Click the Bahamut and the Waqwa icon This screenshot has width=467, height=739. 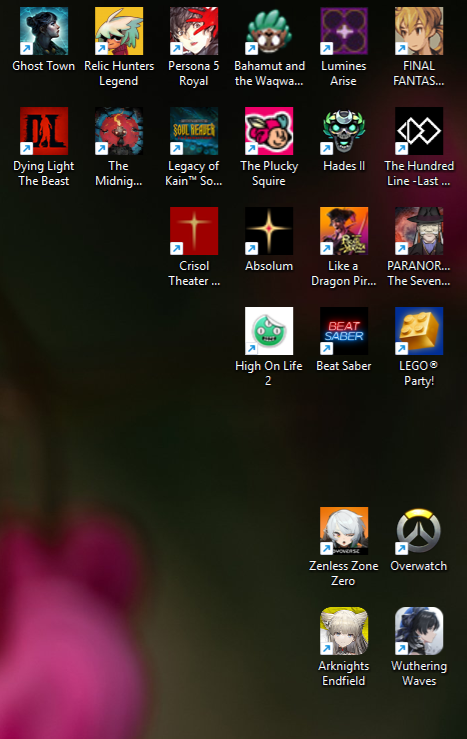[269, 31]
